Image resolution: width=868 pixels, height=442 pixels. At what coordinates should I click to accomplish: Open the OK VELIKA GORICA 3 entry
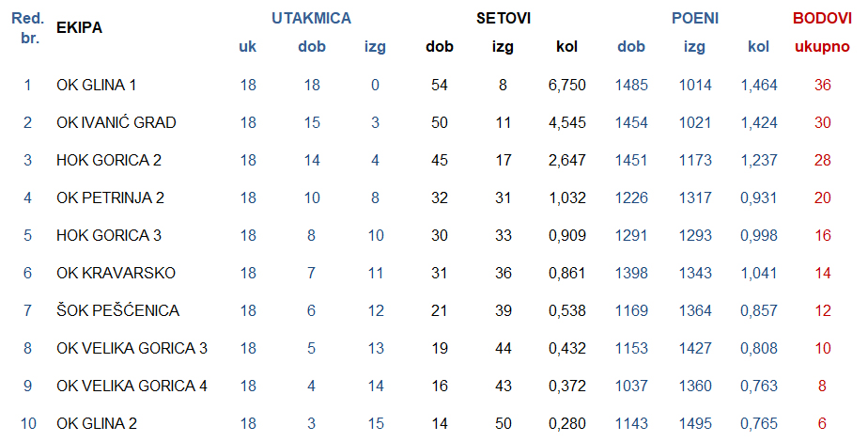tap(132, 348)
